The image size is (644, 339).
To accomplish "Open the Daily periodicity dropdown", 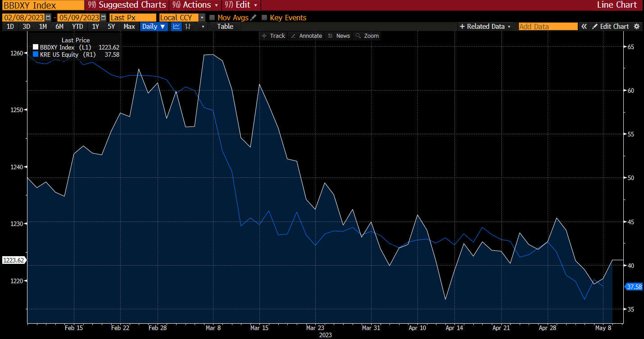I will [154, 27].
